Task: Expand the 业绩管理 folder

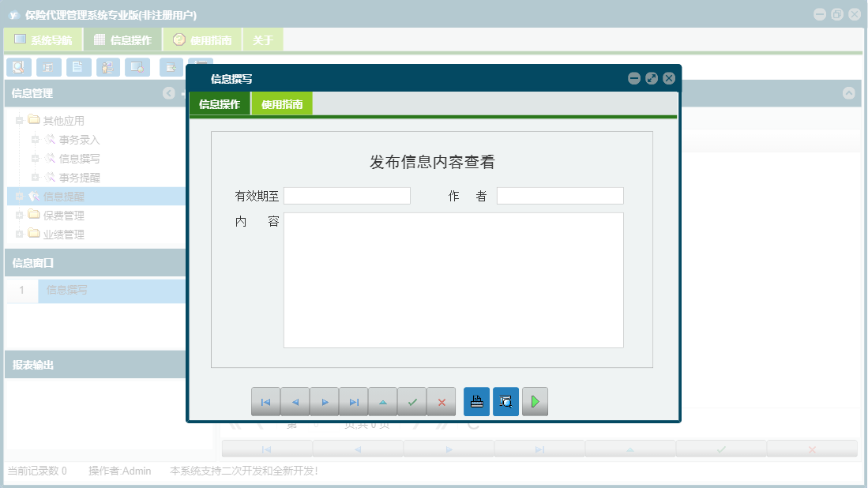Action: (x=20, y=234)
